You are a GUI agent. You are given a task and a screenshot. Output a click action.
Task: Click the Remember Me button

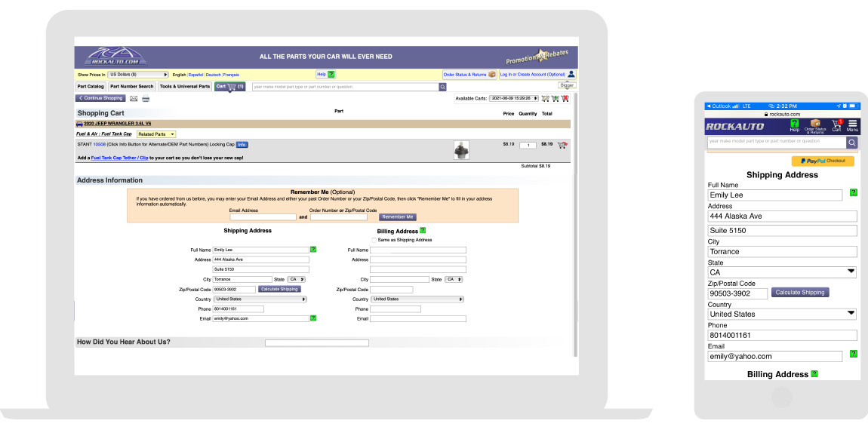coord(398,217)
